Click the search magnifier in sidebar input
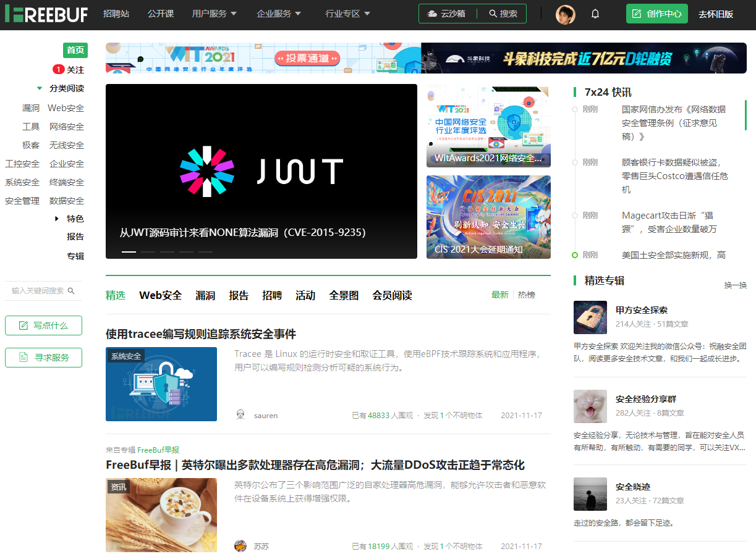 [x=71, y=291]
